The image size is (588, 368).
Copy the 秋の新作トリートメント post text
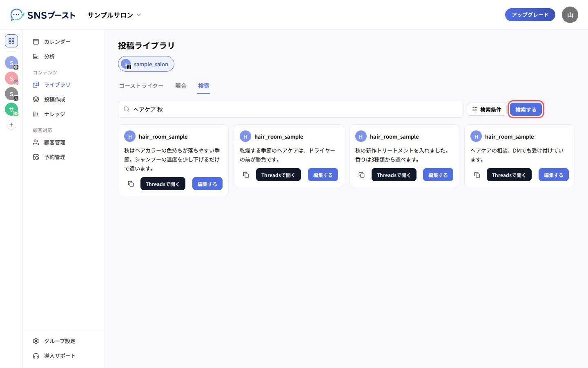[361, 175]
